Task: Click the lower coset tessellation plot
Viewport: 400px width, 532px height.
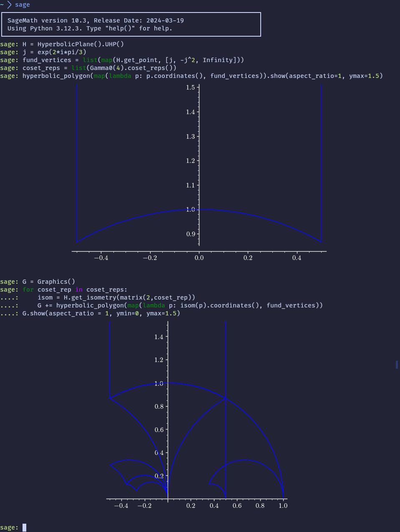Action: coord(196,417)
